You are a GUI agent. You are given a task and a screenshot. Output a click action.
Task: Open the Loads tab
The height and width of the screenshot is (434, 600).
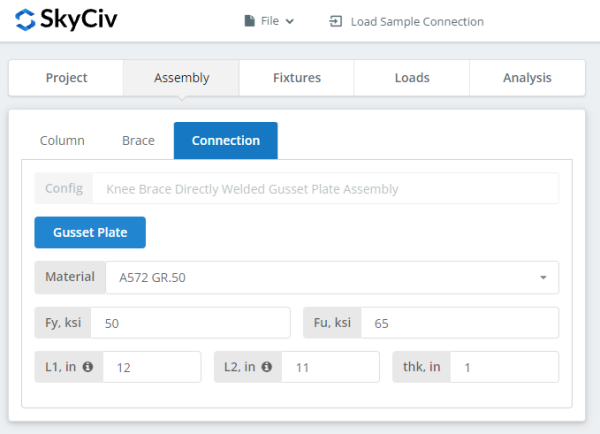pyautogui.click(x=411, y=78)
